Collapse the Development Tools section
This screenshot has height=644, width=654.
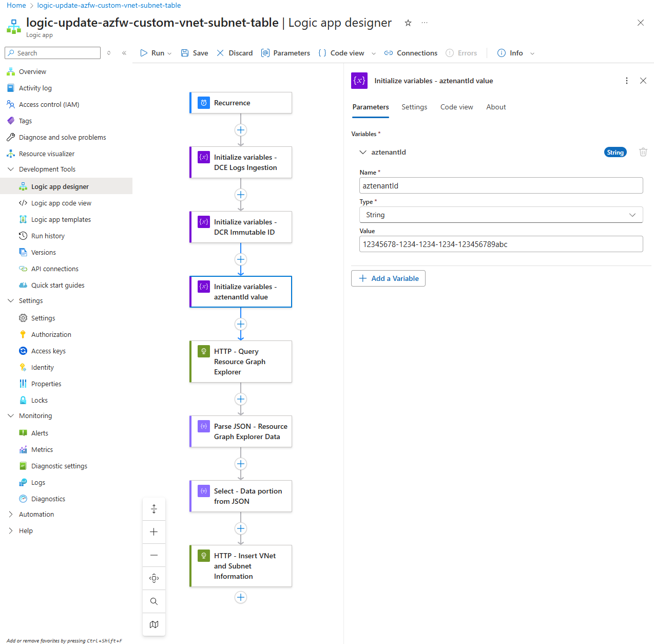coord(11,169)
